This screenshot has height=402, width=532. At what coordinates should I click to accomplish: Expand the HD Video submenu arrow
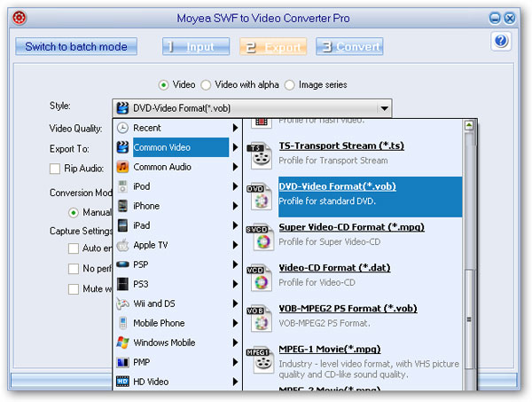pos(235,382)
